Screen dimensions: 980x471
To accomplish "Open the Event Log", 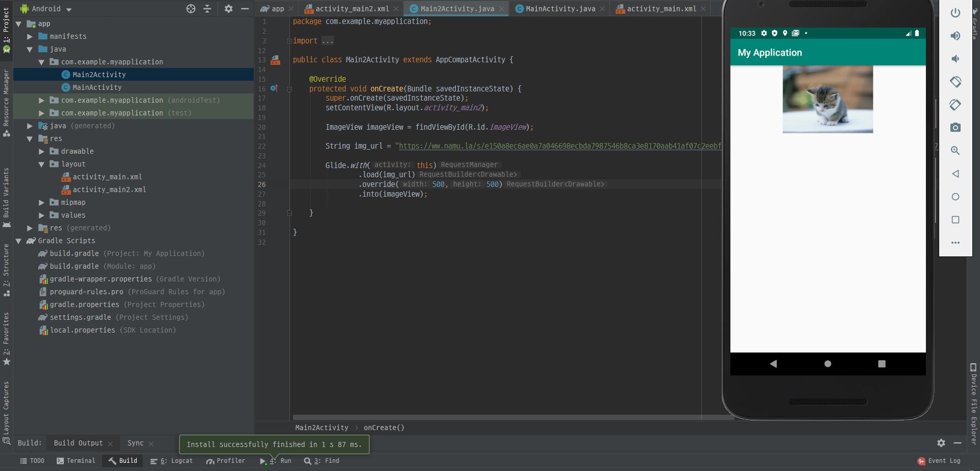I will click(939, 461).
